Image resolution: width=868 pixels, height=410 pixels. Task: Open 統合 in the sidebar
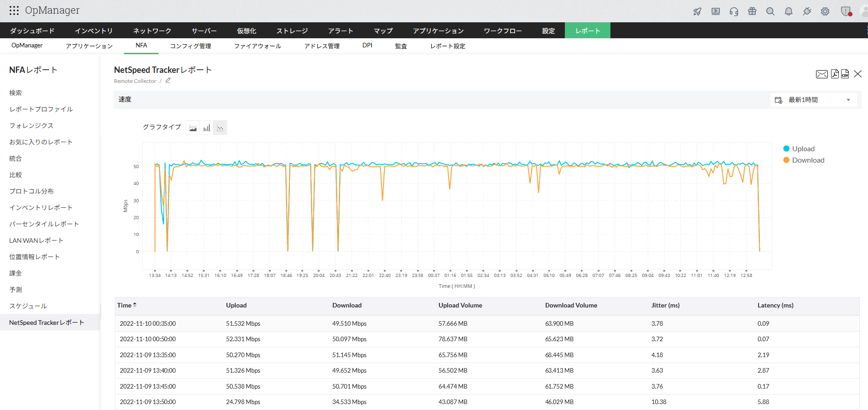pos(15,159)
